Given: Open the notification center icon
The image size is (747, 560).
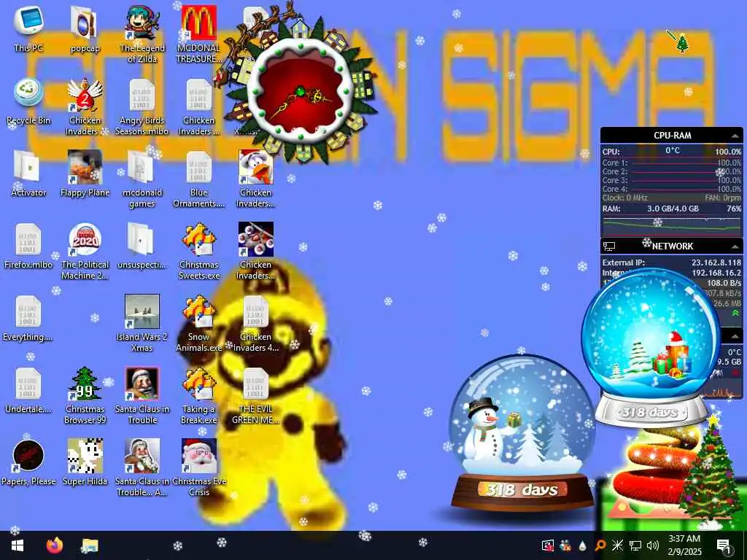Looking at the screenshot, I should [x=724, y=545].
